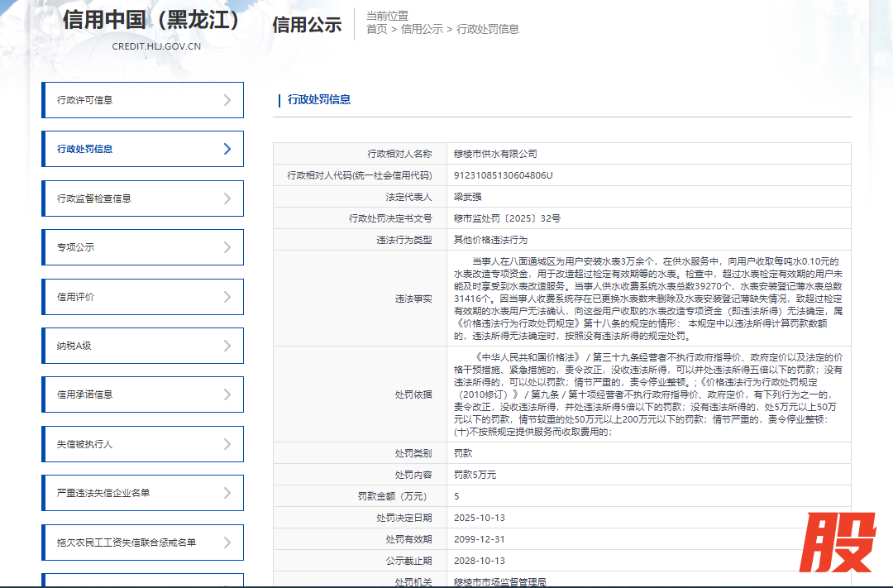Click the 行政处罚信息 breadcrumb link
Viewport: 893px width, 588px height.
click(488, 29)
